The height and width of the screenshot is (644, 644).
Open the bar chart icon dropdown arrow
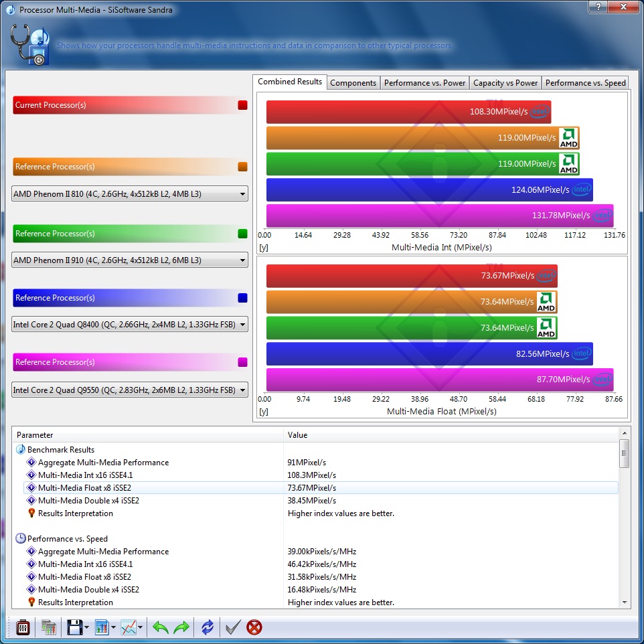point(113,627)
